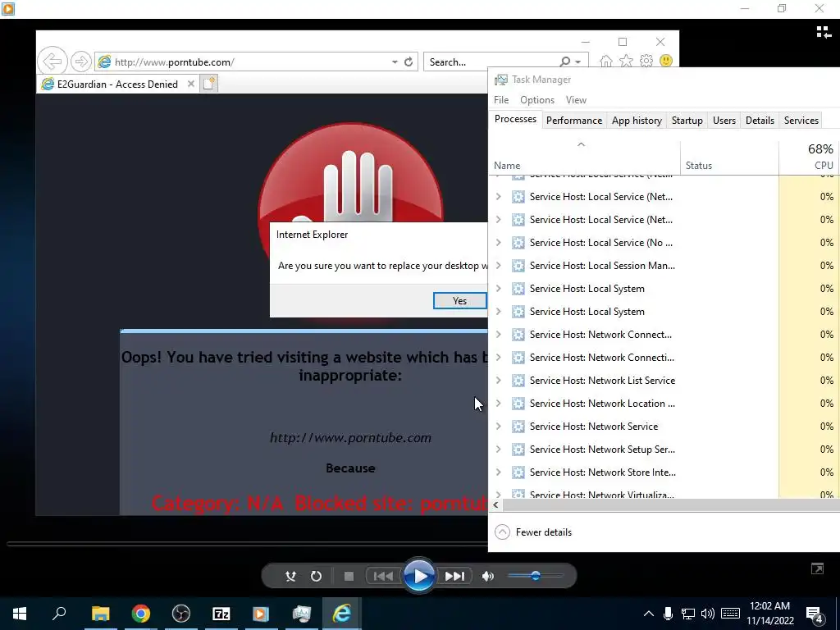Click the Internet Explorer back arrow
The width and height of the screenshot is (840, 630).
pyautogui.click(x=52, y=62)
